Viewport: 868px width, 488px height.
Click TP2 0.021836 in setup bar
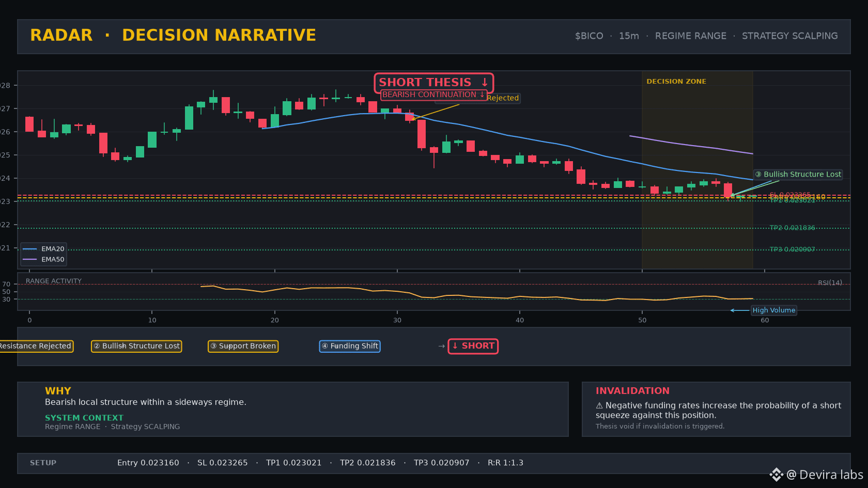click(368, 463)
